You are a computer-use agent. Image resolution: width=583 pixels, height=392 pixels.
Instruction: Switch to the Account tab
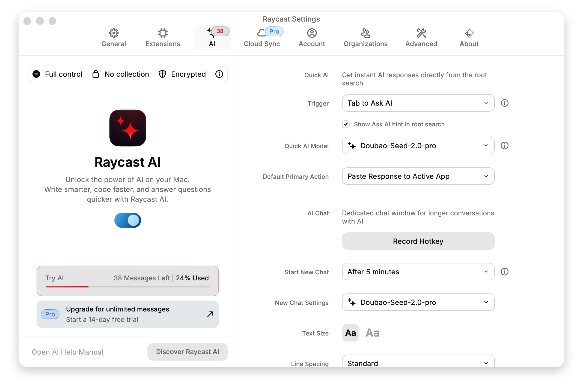pyautogui.click(x=312, y=38)
